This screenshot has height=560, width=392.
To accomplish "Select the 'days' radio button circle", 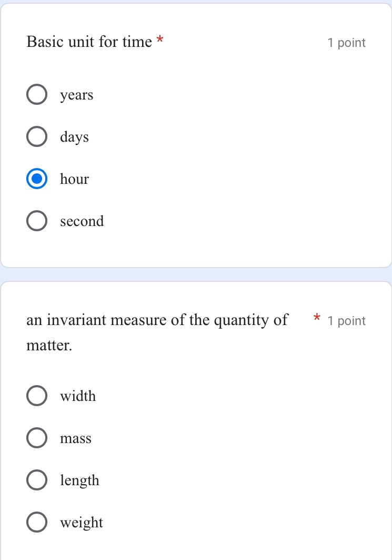I will [x=36, y=137].
